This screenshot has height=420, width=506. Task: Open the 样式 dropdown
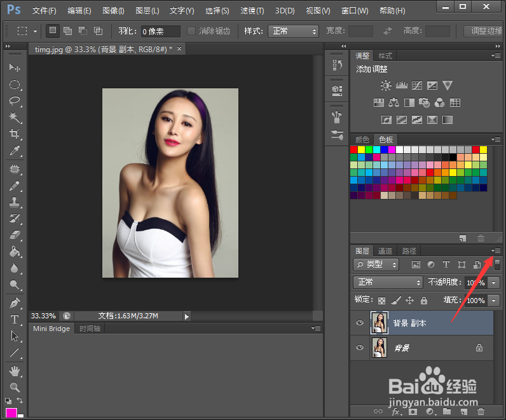(x=293, y=31)
